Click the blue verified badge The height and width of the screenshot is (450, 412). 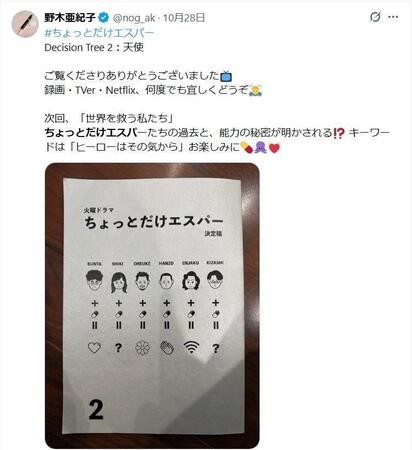tap(103, 18)
